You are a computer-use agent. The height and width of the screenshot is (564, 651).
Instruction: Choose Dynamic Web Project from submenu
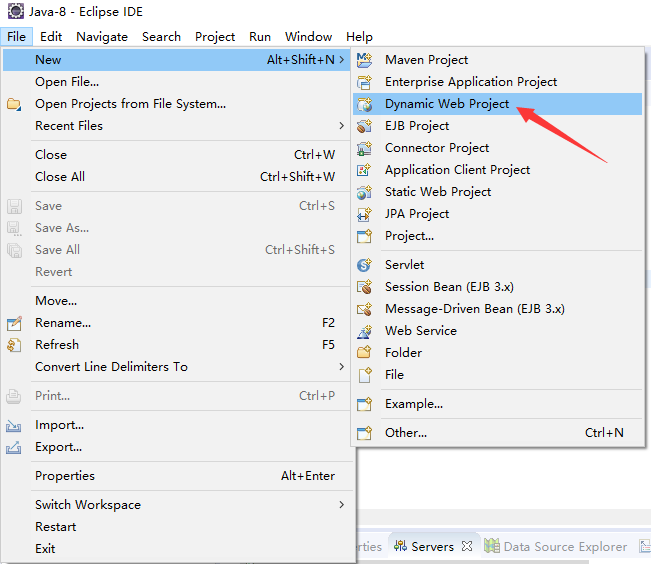click(x=497, y=104)
